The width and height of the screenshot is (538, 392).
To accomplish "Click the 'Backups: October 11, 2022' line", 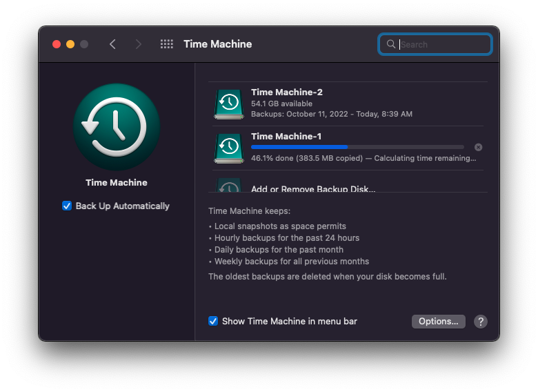I will (332, 114).
